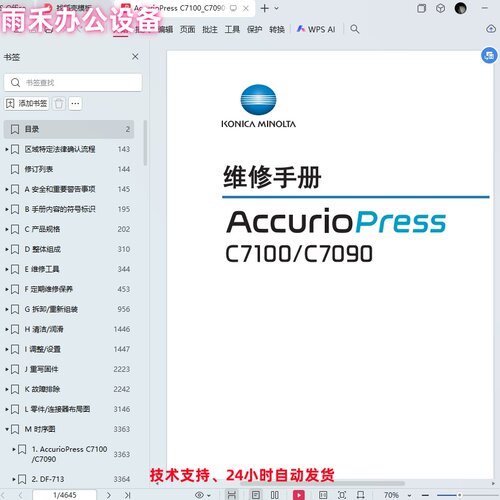Click the cube icon in title bar

pos(441,8)
